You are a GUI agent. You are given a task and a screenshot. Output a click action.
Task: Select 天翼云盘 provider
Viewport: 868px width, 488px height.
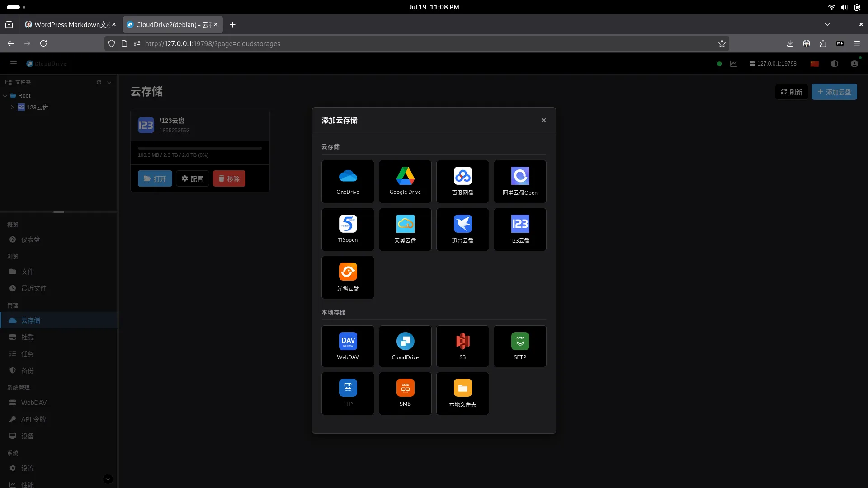coord(405,230)
